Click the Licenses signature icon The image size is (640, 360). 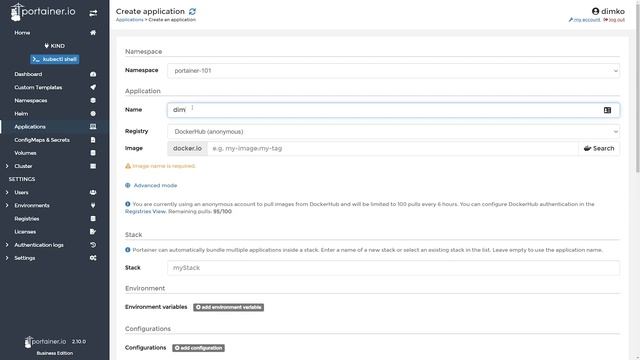coord(93,232)
